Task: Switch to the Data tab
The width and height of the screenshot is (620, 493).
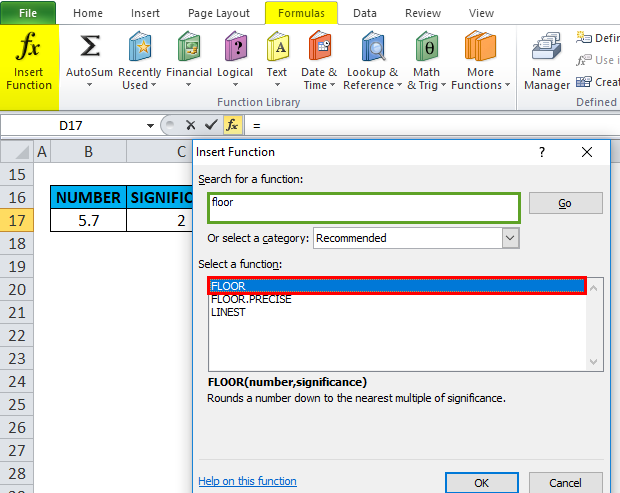Action: tap(365, 13)
